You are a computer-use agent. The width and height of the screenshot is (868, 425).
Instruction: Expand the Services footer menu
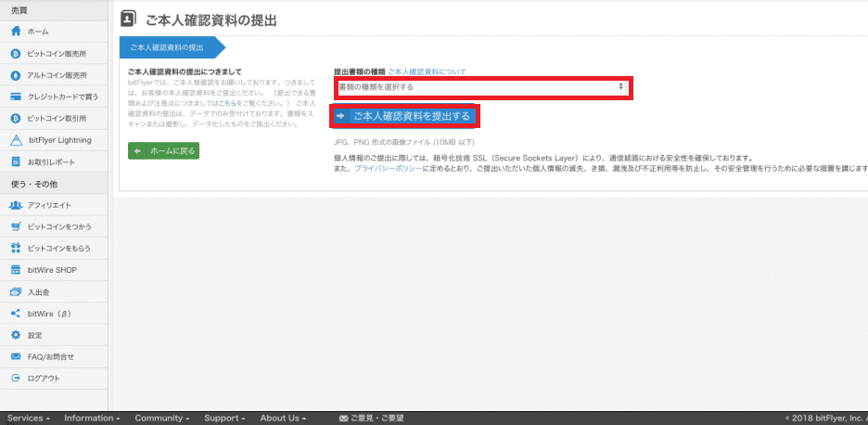pyautogui.click(x=29, y=419)
